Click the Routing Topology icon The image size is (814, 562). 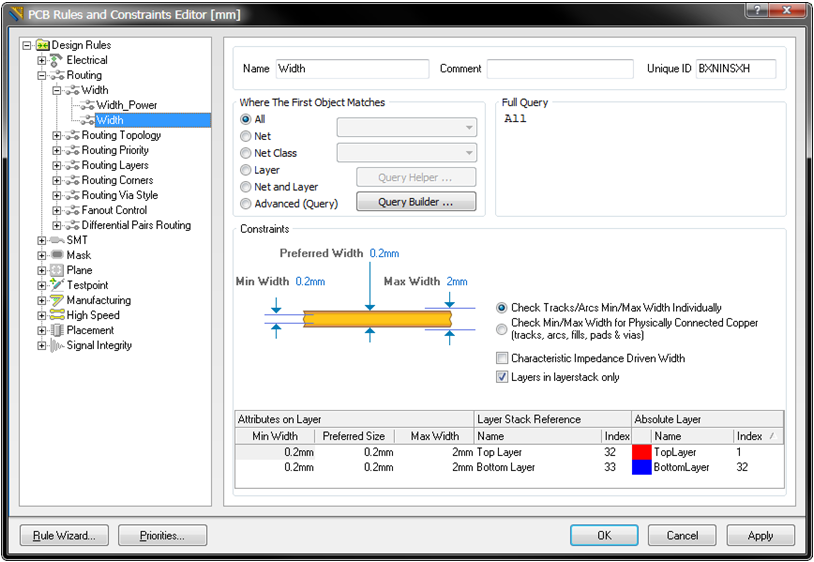[72, 135]
